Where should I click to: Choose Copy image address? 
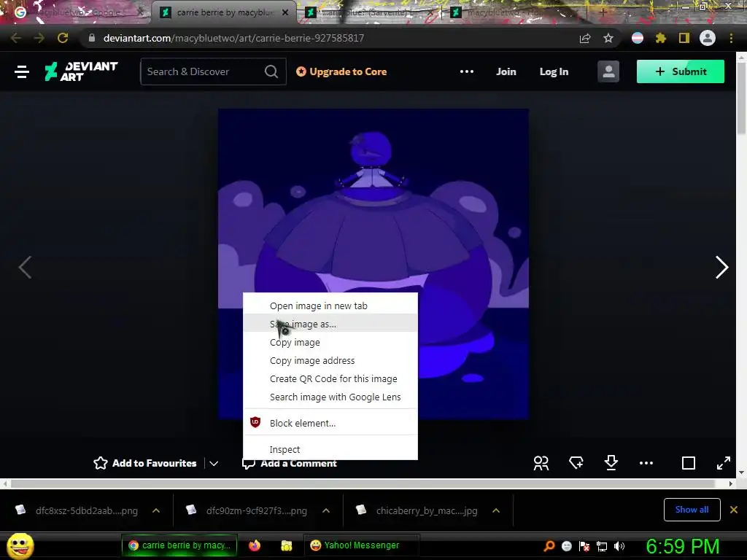(x=330, y=360)
